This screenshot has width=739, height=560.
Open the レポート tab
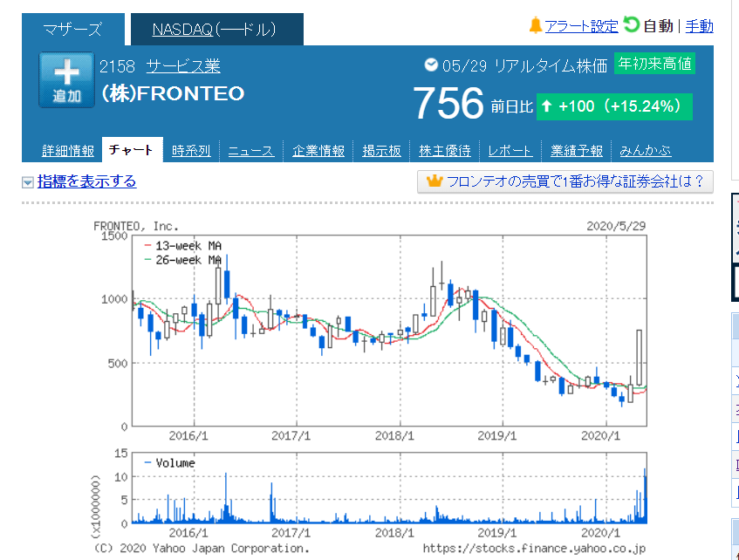(x=510, y=151)
